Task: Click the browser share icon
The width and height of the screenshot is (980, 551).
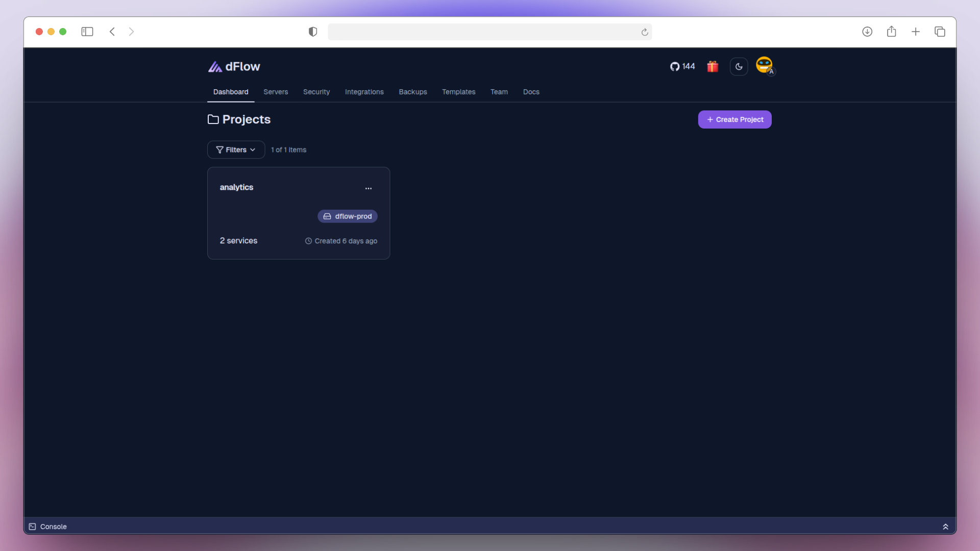Action: pyautogui.click(x=891, y=32)
